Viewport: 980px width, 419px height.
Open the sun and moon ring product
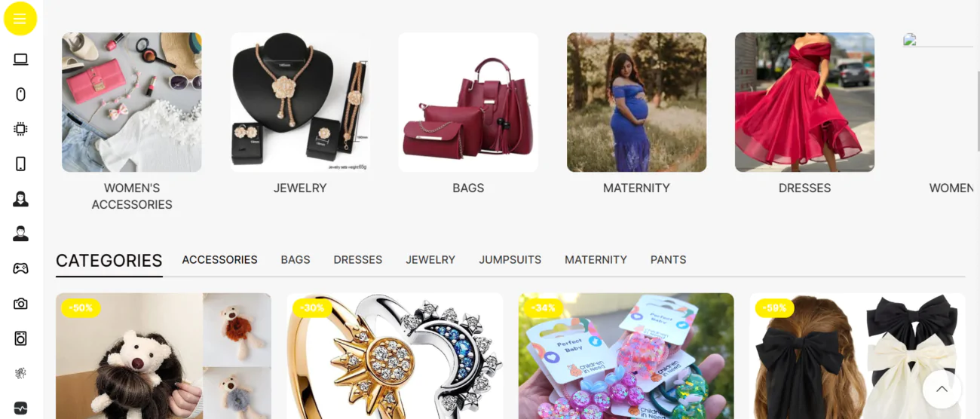point(394,356)
